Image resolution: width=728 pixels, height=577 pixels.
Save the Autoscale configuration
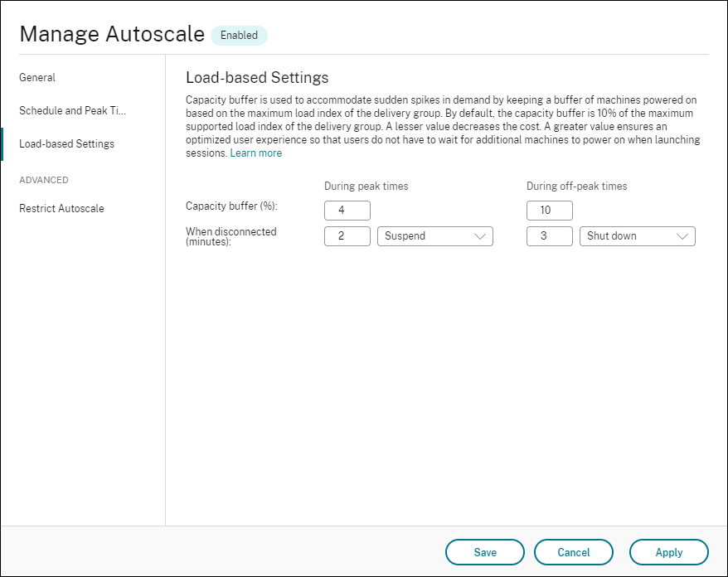(x=484, y=551)
